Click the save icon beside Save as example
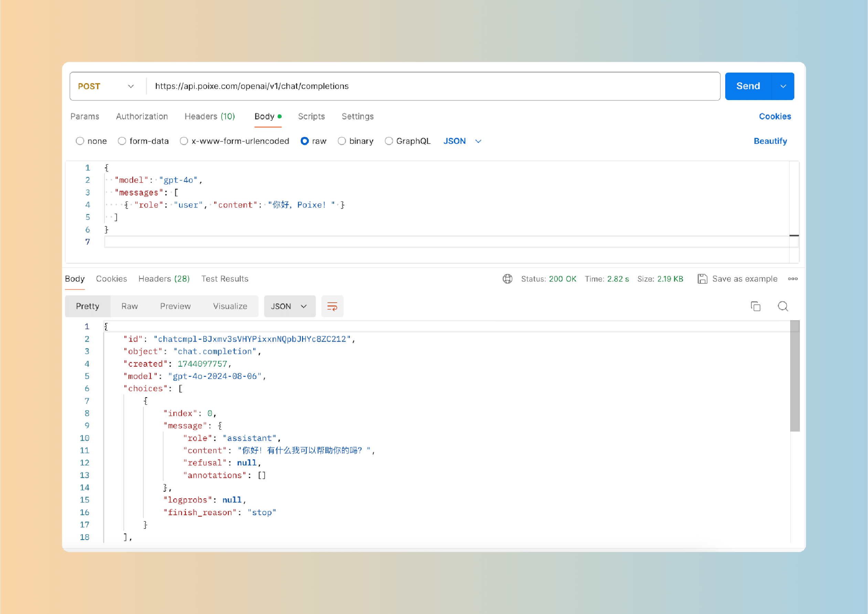Image resolution: width=868 pixels, height=614 pixels. tap(702, 279)
